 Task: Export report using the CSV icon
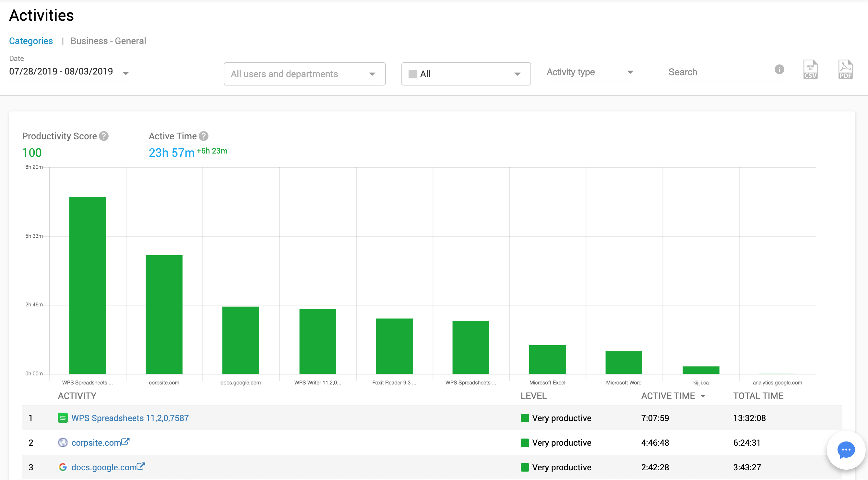pos(810,70)
